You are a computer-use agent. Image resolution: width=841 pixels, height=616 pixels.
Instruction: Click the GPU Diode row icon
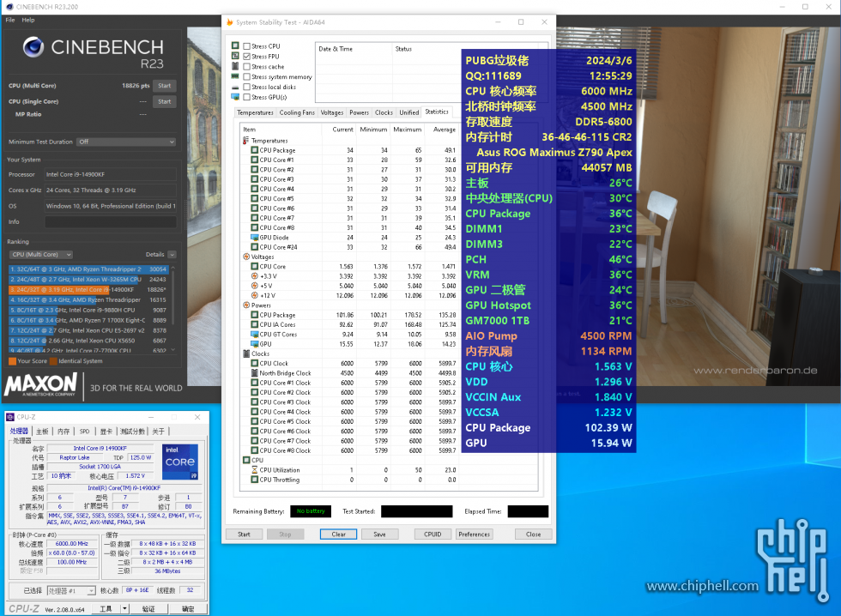255,238
